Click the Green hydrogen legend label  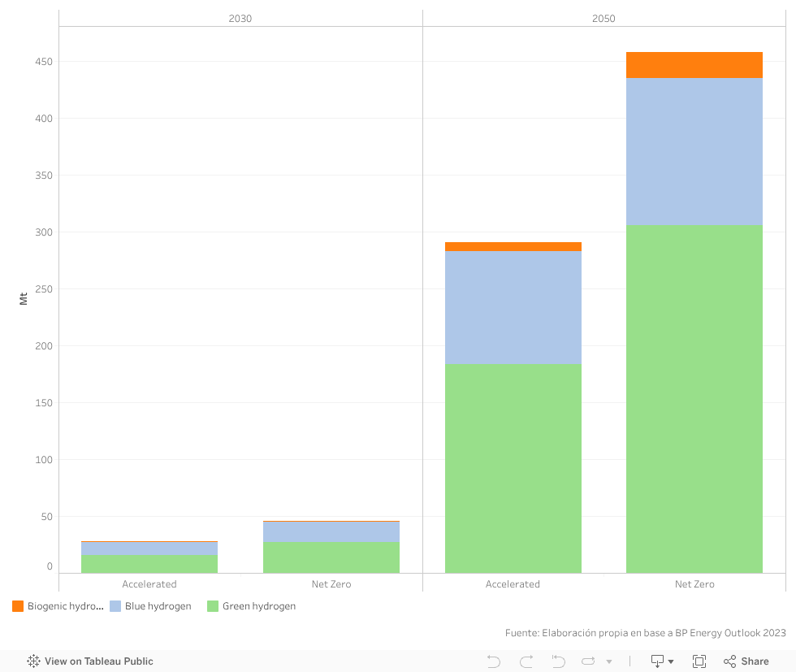259,606
